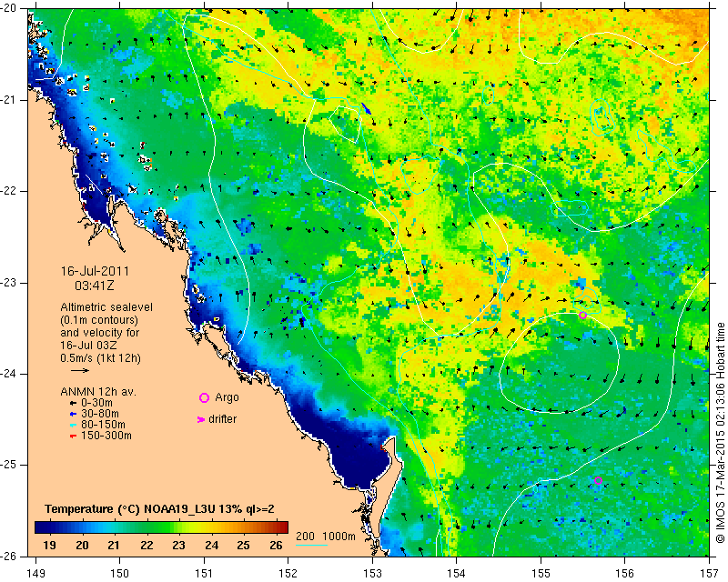Click the latitude axis label '-26'

[9, 557]
